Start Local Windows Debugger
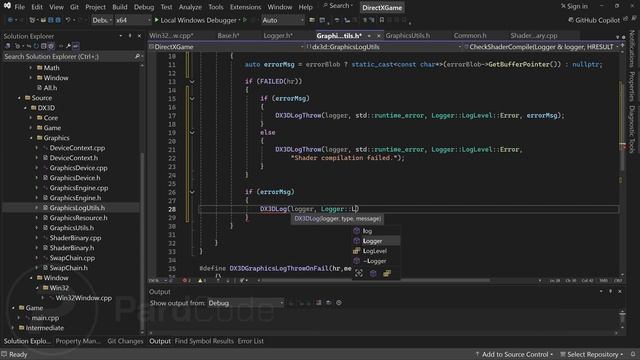The height and width of the screenshot is (360, 640). point(195,20)
